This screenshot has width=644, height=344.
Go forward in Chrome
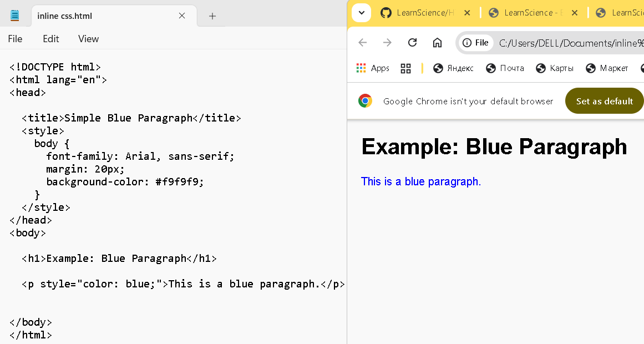point(387,43)
